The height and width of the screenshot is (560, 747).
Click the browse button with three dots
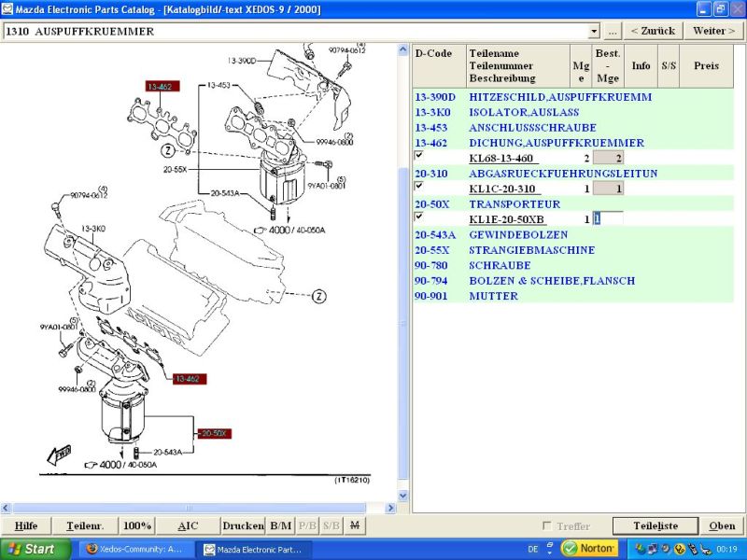click(612, 31)
